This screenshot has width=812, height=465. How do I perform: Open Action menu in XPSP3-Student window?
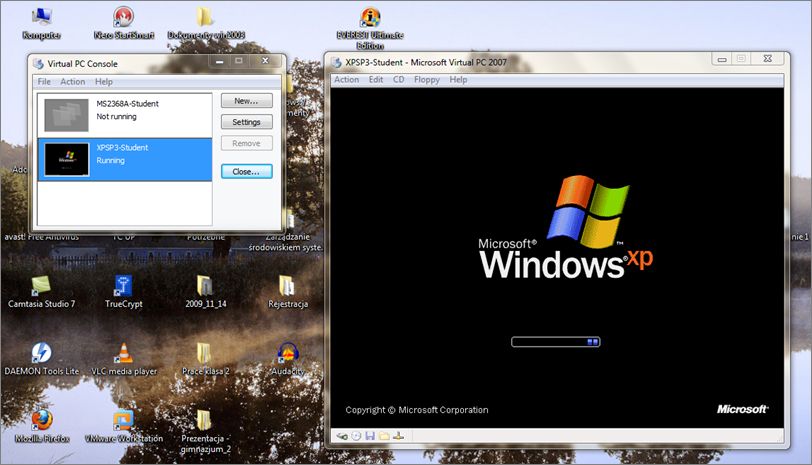pyautogui.click(x=346, y=80)
